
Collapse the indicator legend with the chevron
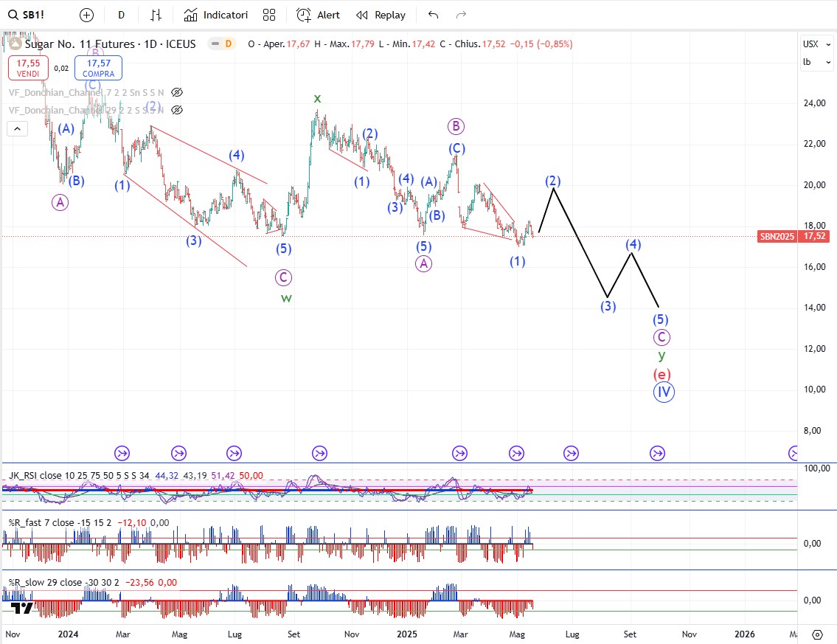[x=17, y=128]
